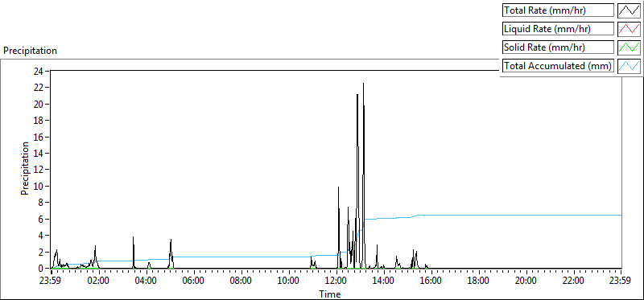Click the 6 value on the Y axis
Image resolution: width=644 pixels, height=300 pixels.
pyautogui.click(x=41, y=219)
